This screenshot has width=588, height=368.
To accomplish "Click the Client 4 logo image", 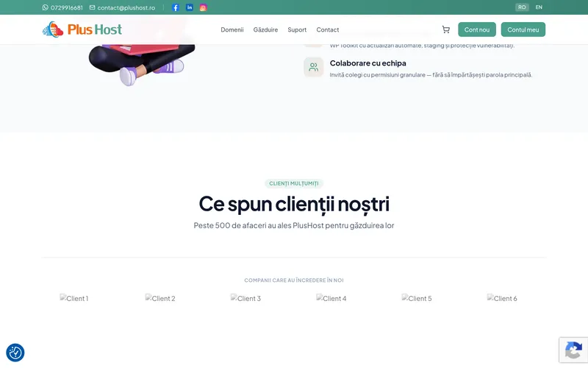I will click(331, 298).
